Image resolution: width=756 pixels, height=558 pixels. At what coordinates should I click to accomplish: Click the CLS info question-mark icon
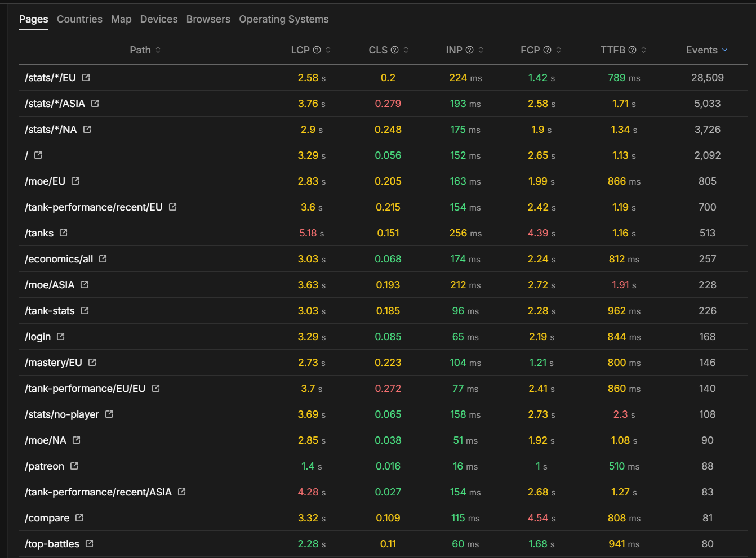click(x=395, y=50)
